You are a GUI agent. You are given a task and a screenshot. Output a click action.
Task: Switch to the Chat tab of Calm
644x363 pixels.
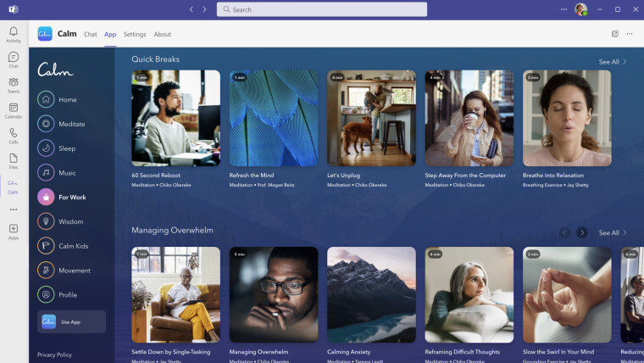[x=91, y=34]
